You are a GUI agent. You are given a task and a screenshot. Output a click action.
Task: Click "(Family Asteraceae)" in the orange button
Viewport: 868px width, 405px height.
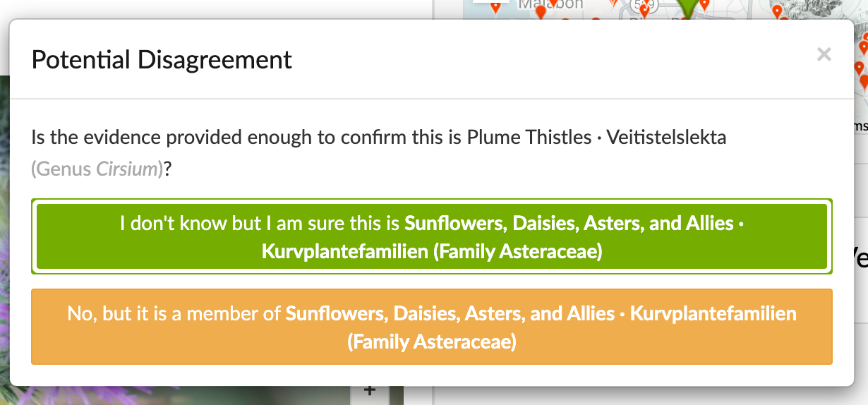coord(431,341)
